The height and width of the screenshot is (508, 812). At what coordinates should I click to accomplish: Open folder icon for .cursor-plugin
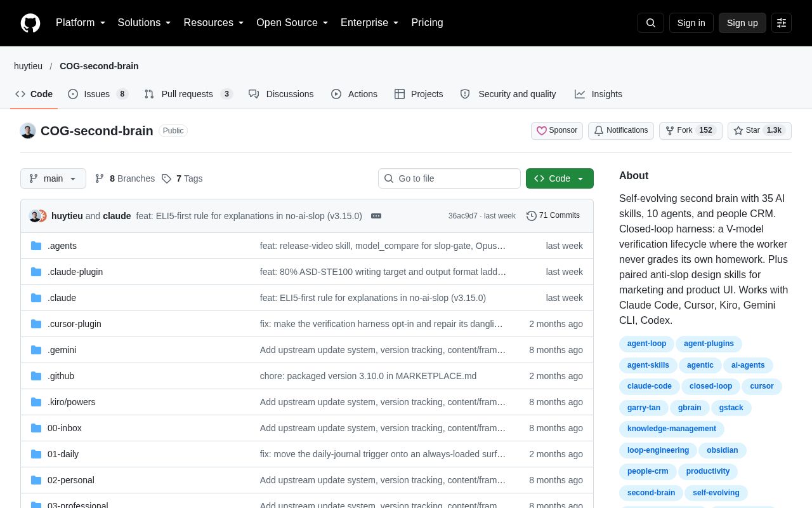pos(36,324)
